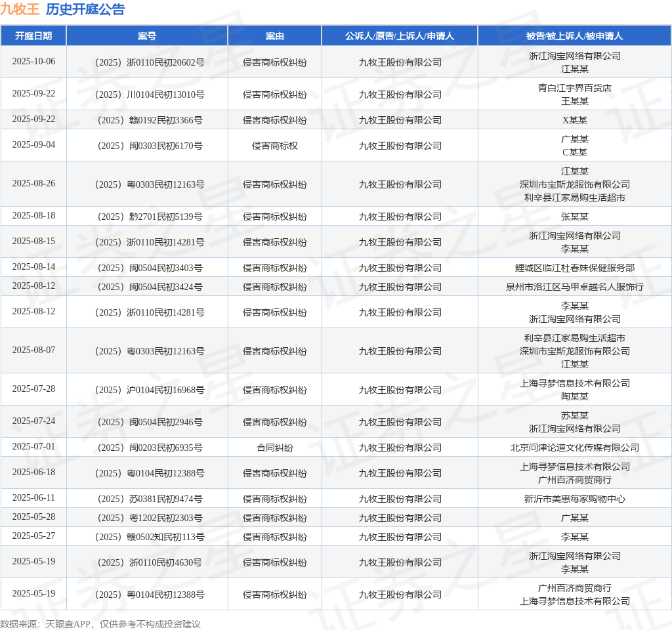This screenshot has width=672, height=630.
Task: Click the date cell "2025-08-18"
Action: 33,215
